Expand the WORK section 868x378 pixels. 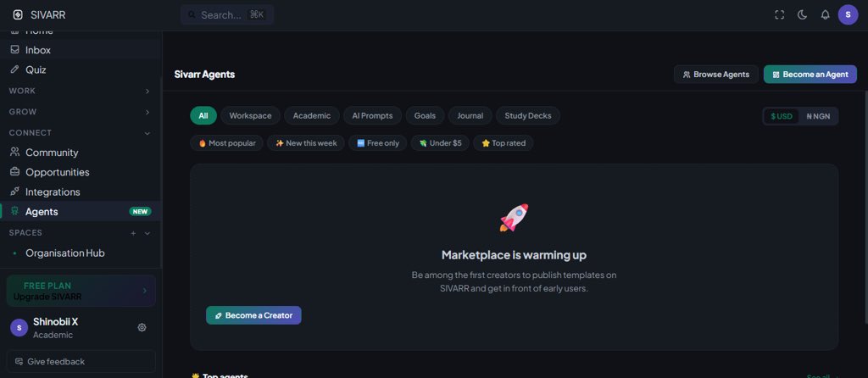(81, 91)
